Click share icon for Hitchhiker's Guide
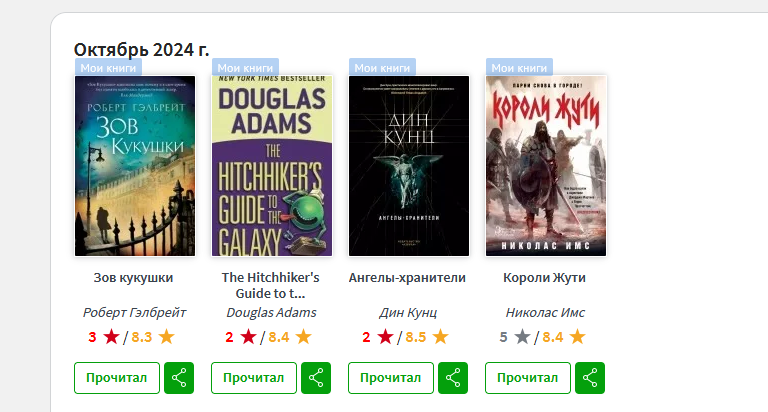 316,378
